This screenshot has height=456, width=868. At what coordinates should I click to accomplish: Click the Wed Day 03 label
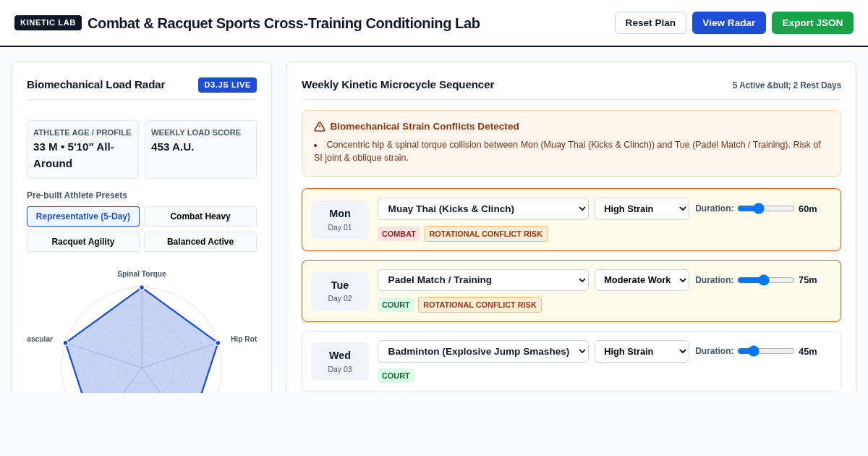(x=340, y=361)
